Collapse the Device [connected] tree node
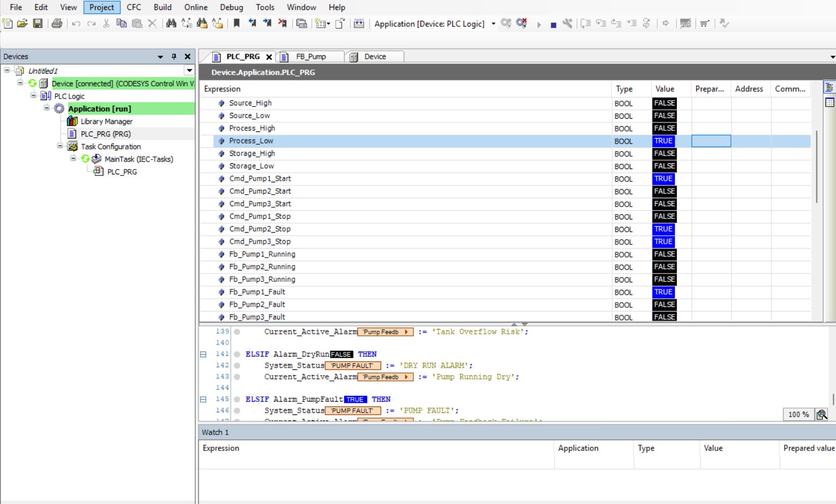 point(20,83)
